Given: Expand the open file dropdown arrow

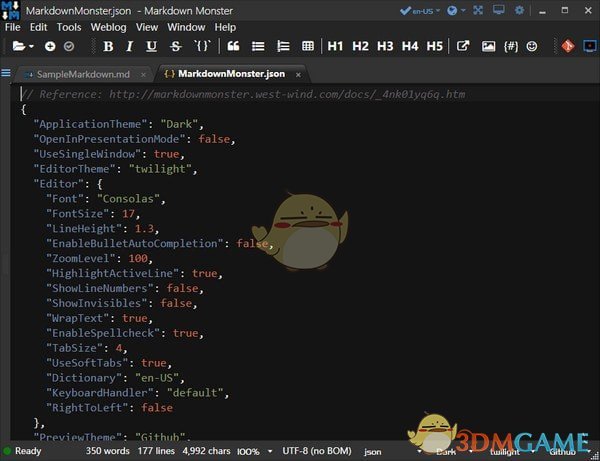Looking at the screenshot, I should pos(32,47).
